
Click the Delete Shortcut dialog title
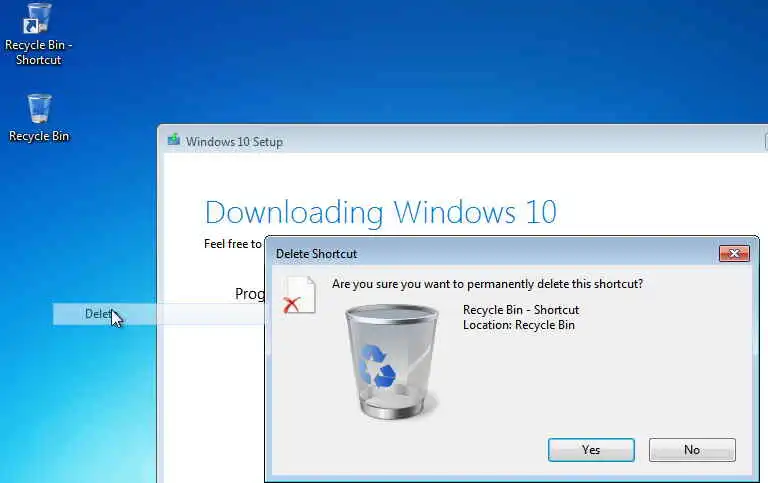click(316, 254)
